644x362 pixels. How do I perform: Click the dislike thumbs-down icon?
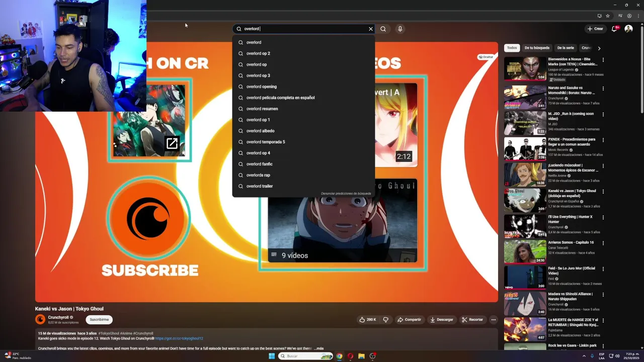pos(386,320)
